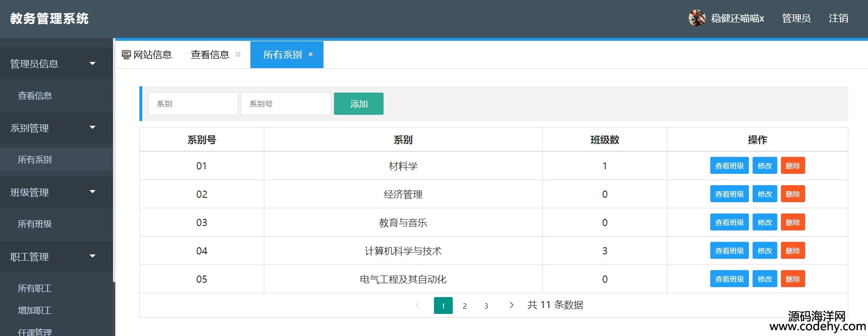The height and width of the screenshot is (336, 868).
Task: Delete the 教育与音乐 department
Action: (x=793, y=222)
